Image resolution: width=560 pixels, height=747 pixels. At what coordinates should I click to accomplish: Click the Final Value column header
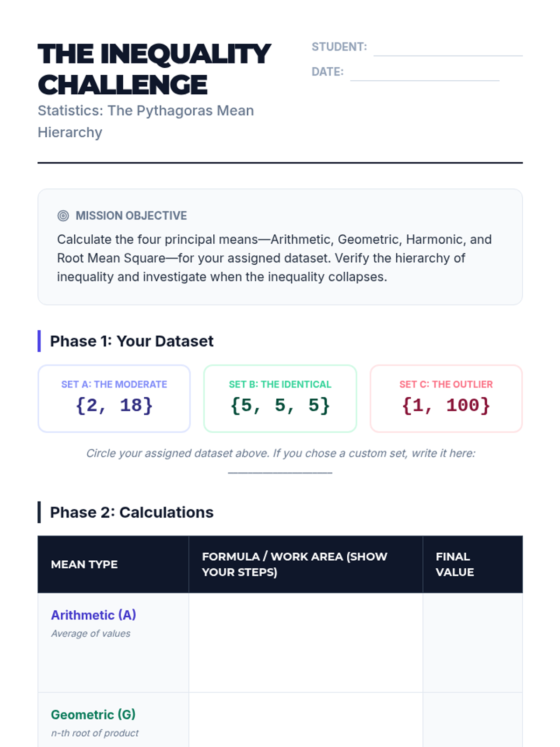(x=455, y=564)
